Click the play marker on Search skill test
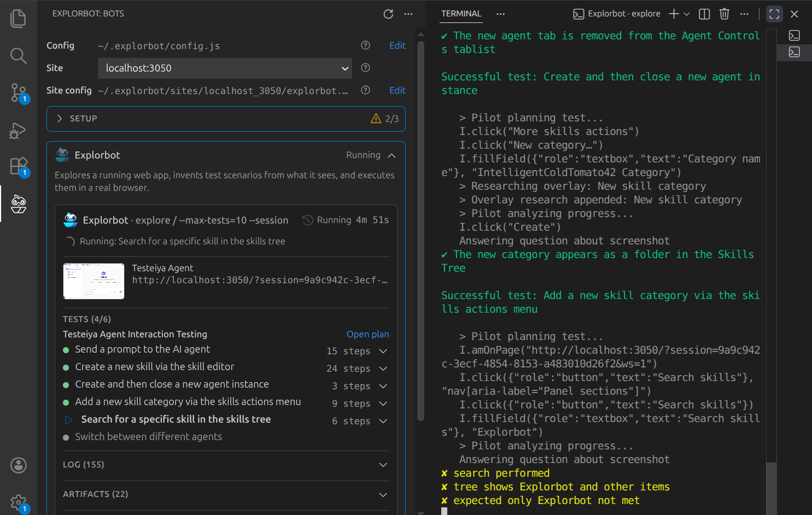This screenshot has height=515, width=812. pyautogui.click(x=69, y=420)
